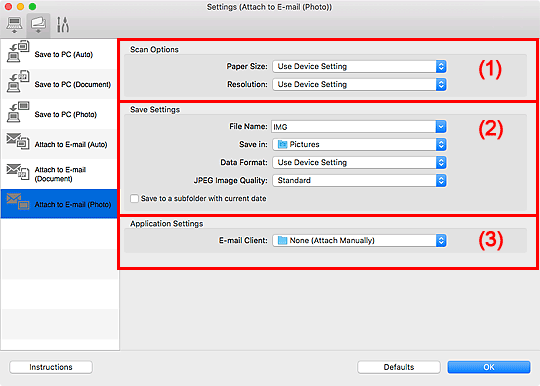Select Attach to E-mail (Auto) label
540x386 pixels.
[x=71, y=144]
